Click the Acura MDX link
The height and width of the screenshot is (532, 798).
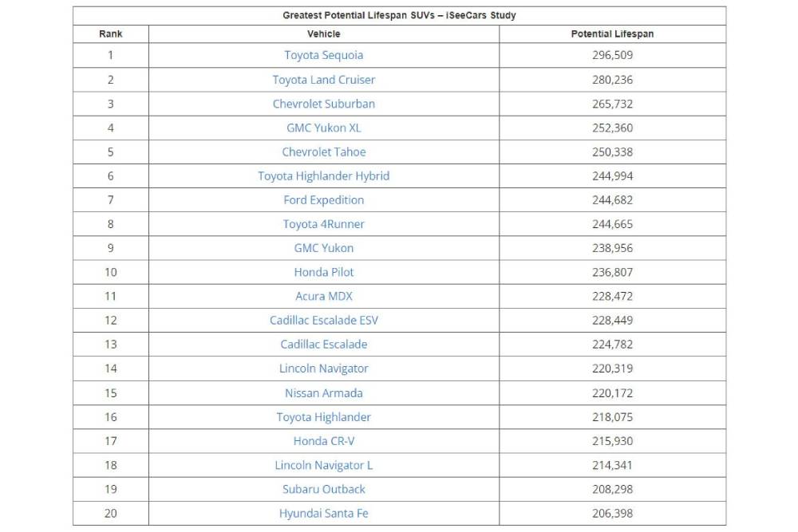(x=323, y=296)
